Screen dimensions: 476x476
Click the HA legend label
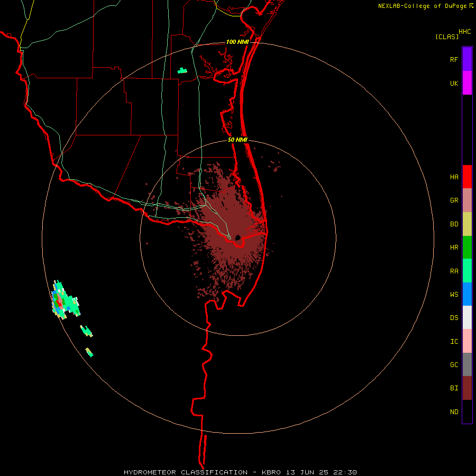(x=454, y=177)
